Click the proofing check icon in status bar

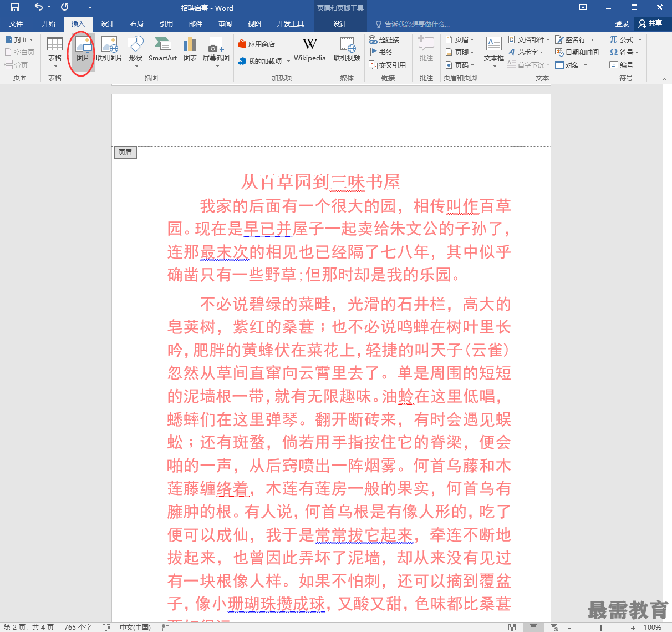(x=106, y=627)
